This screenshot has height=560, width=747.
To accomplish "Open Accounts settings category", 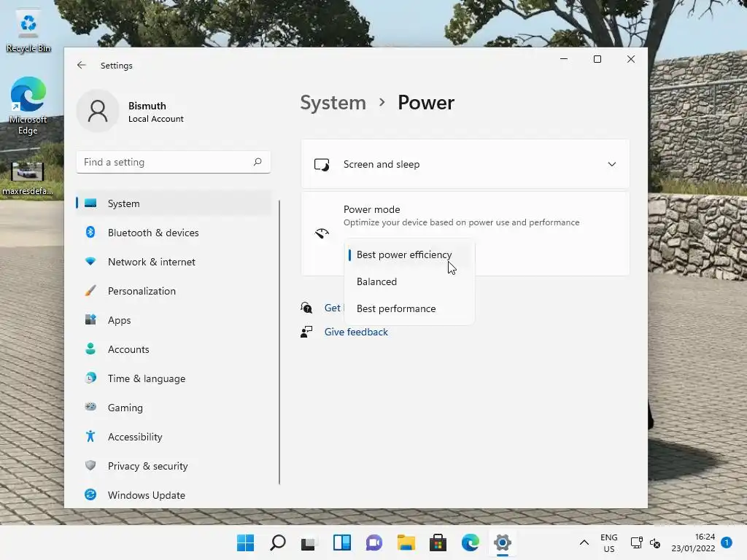I will (x=174, y=349).
